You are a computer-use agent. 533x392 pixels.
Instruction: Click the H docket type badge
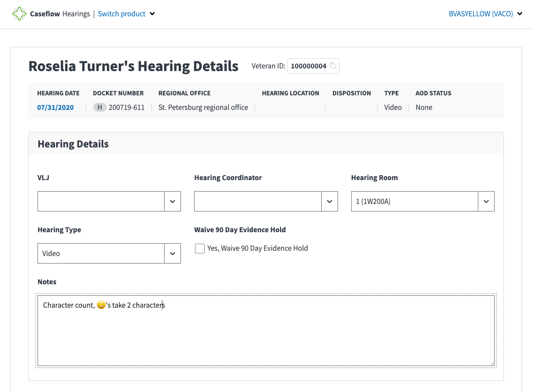(100, 107)
